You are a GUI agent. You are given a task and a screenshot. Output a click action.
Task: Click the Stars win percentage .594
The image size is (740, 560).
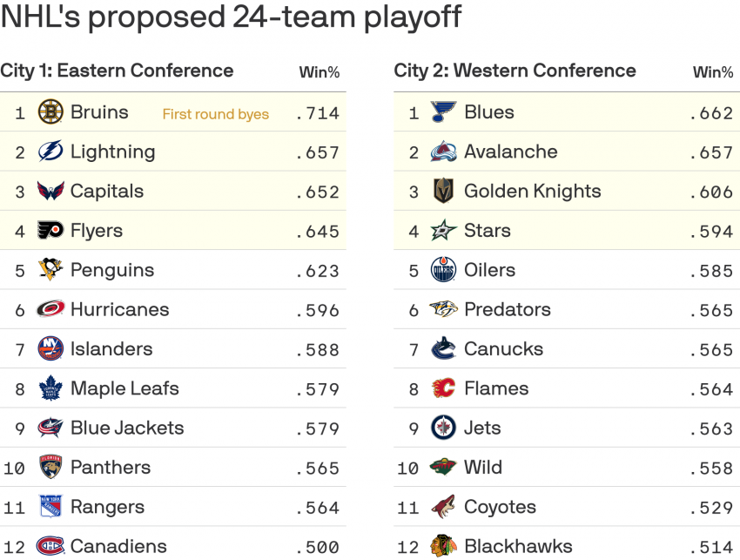[710, 232]
